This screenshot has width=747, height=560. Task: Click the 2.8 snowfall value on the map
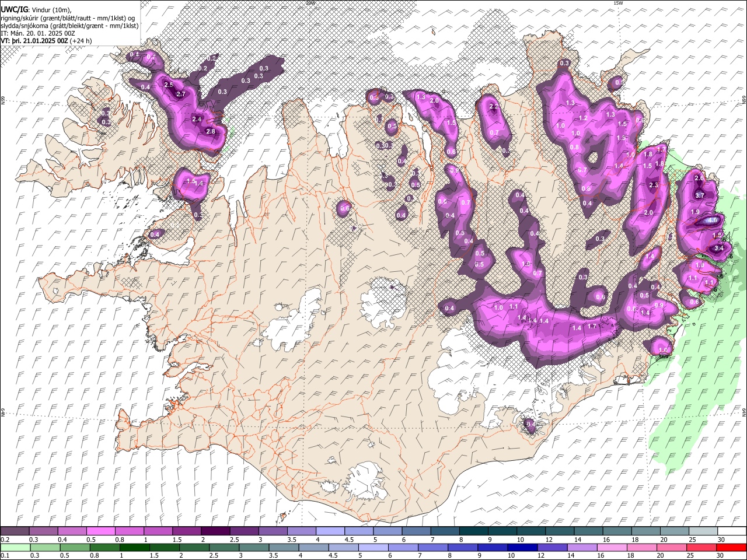[211, 132]
